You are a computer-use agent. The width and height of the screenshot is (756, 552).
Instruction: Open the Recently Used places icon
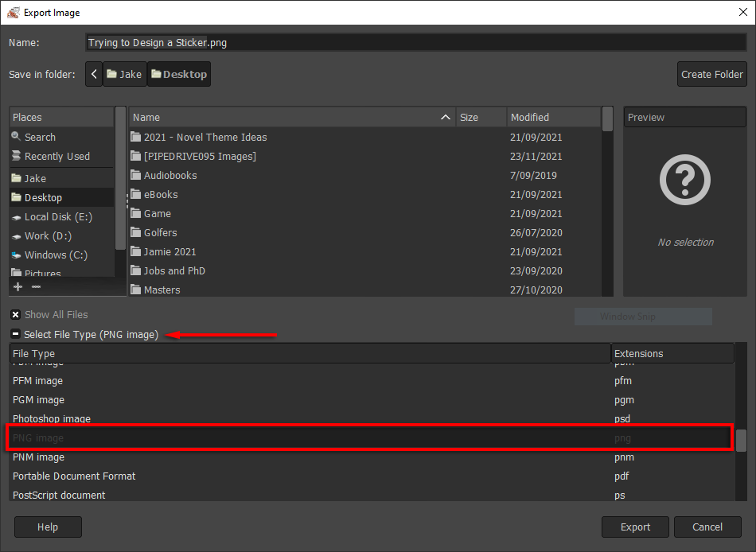pyautogui.click(x=17, y=157)
